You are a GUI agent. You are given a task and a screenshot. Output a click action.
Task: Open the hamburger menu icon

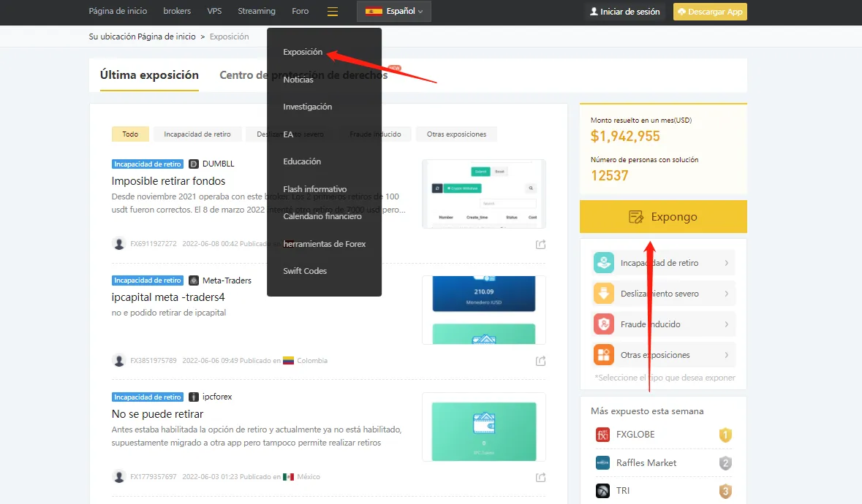click(x=333, y=12)
